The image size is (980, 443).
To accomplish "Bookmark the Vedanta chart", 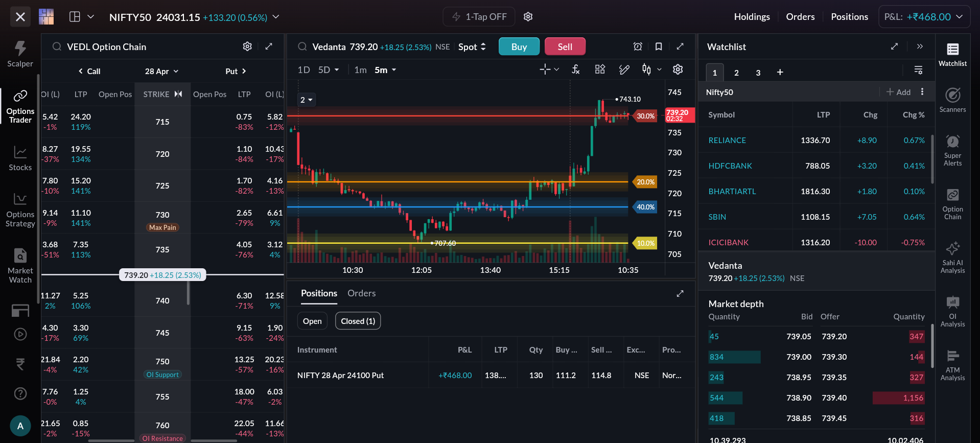I will click(x=659, y=46).
